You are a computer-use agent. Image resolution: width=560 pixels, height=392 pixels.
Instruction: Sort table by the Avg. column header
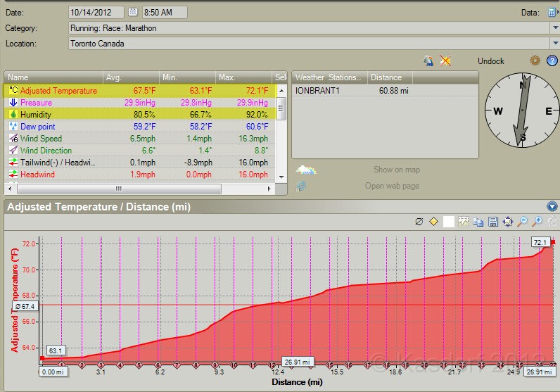coord(130,77)
